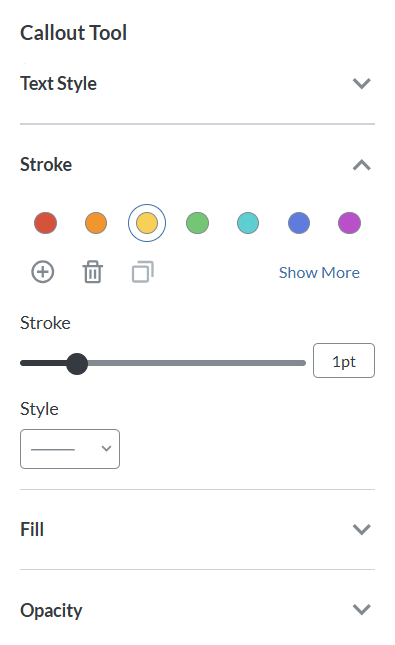Click the add new color plus icon
Screen dimensions: 395x645
43,272
